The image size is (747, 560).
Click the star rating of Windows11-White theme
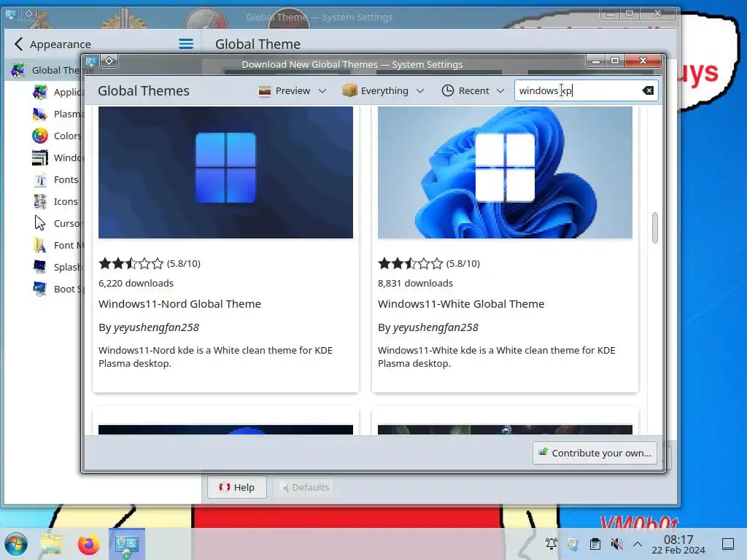coord(410,263)
